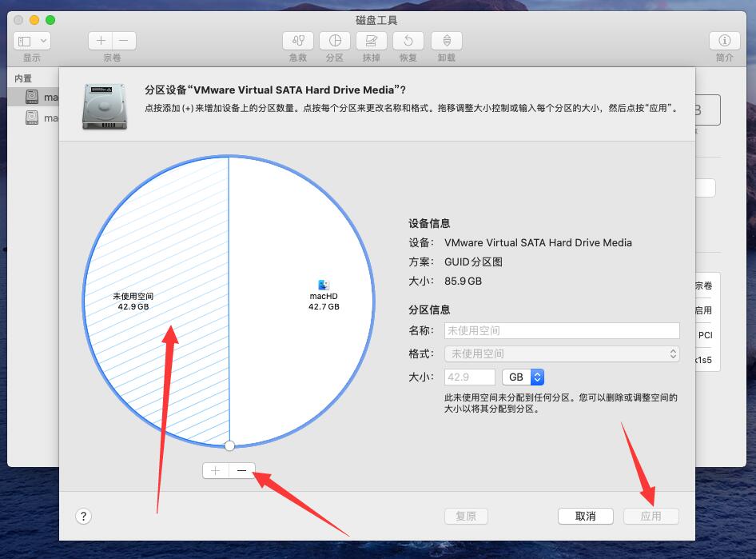The image size is (756, 559).
Task: Click the minus button to remove partition
Action: coord(242,471)
